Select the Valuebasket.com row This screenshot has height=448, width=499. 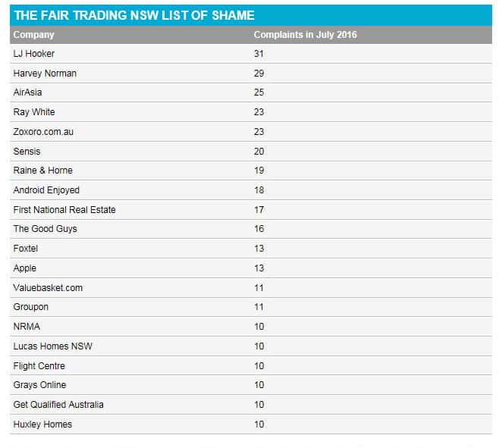251,288
